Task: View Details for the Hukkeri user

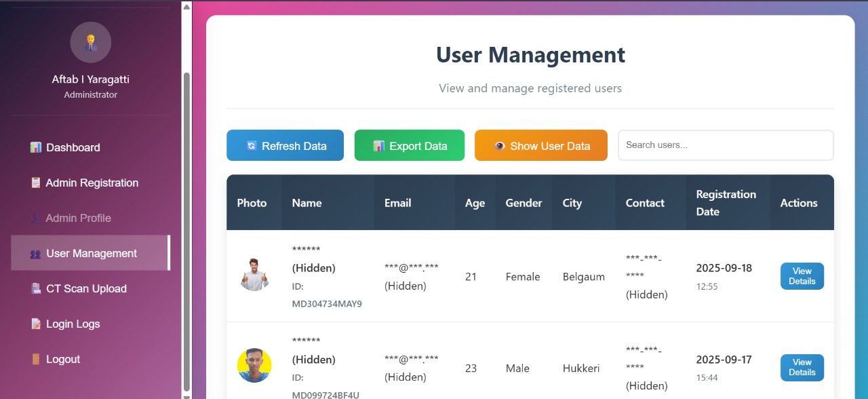Action: click(802, 368)
